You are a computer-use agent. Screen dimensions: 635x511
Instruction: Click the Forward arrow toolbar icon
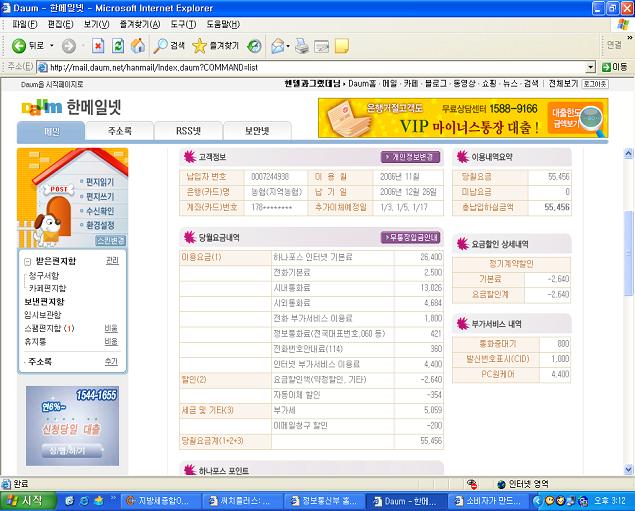pyautogui.click(x=68, y=46)
